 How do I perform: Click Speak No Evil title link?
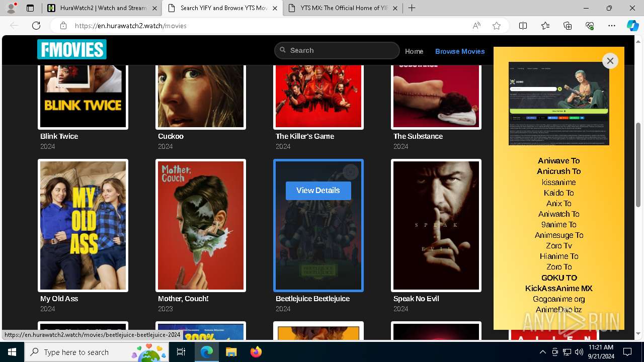[x=417, y=299]
